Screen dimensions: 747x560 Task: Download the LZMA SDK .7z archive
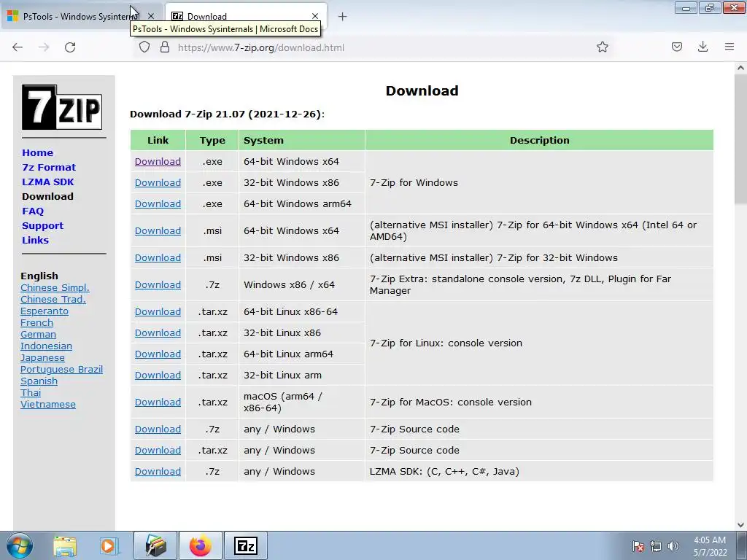coord(158,472)
